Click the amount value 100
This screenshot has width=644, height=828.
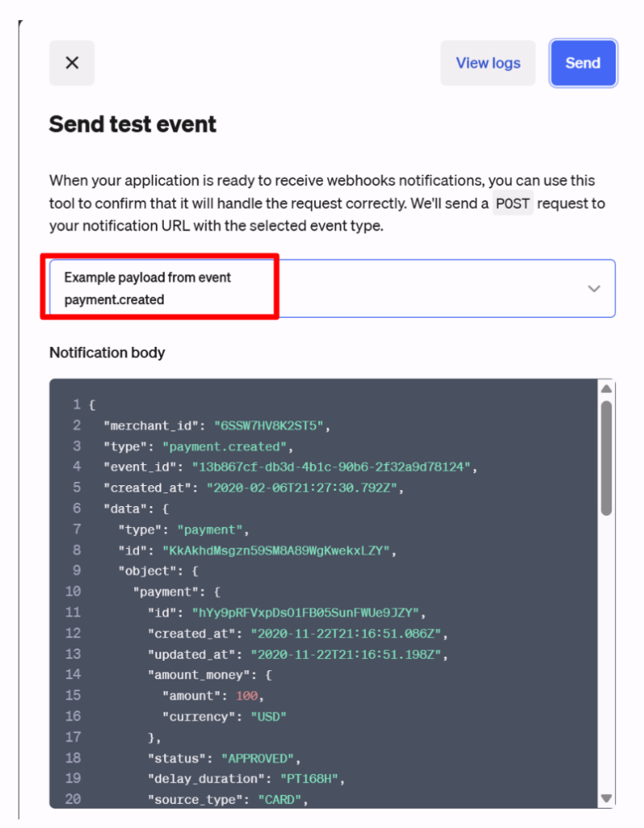point(249,695)
